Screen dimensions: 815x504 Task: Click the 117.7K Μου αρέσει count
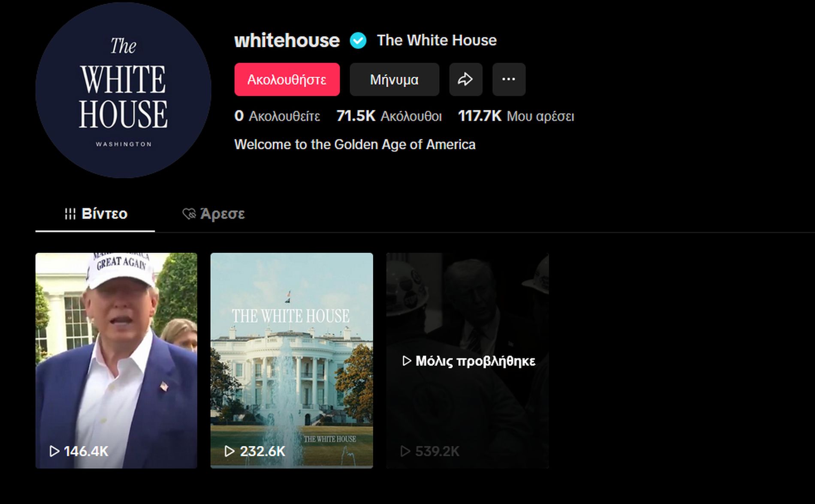coord(516,116)
